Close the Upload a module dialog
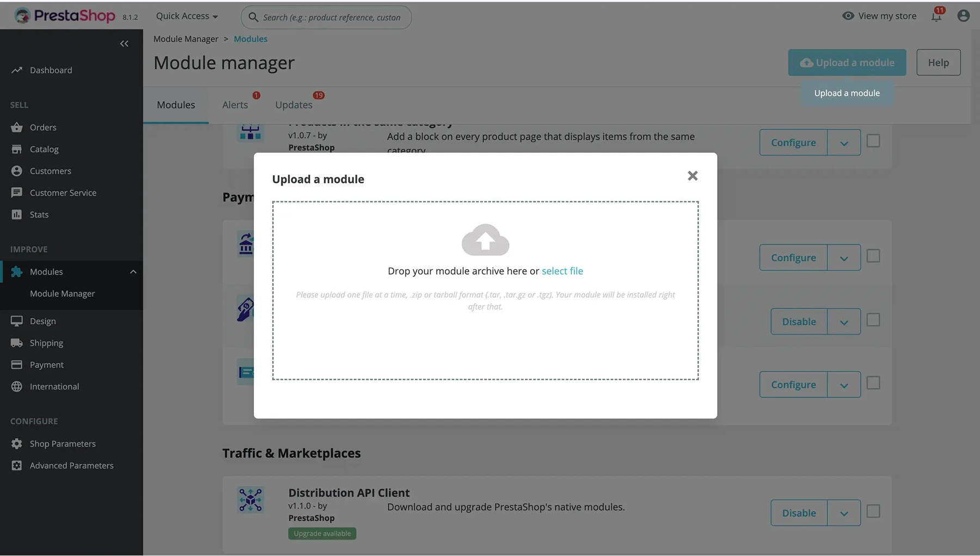Image resolution: width=980 pixels, height=556 pixels. tap(693, 176)
